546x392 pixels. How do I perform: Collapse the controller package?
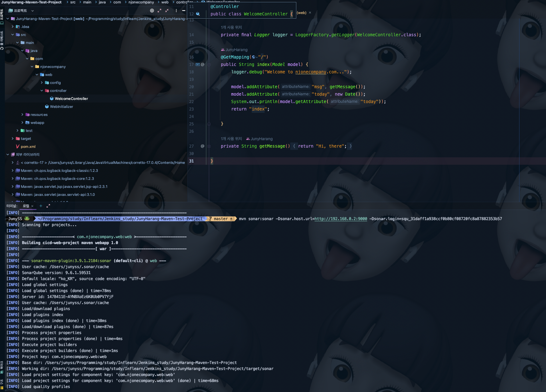tap(42, 91)
